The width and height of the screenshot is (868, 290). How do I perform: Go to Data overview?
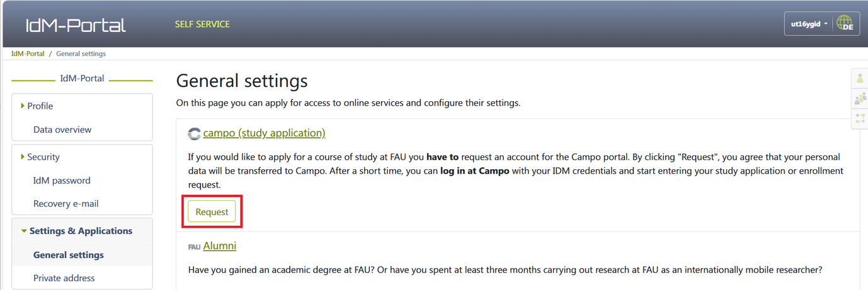(x=62, y=130)
